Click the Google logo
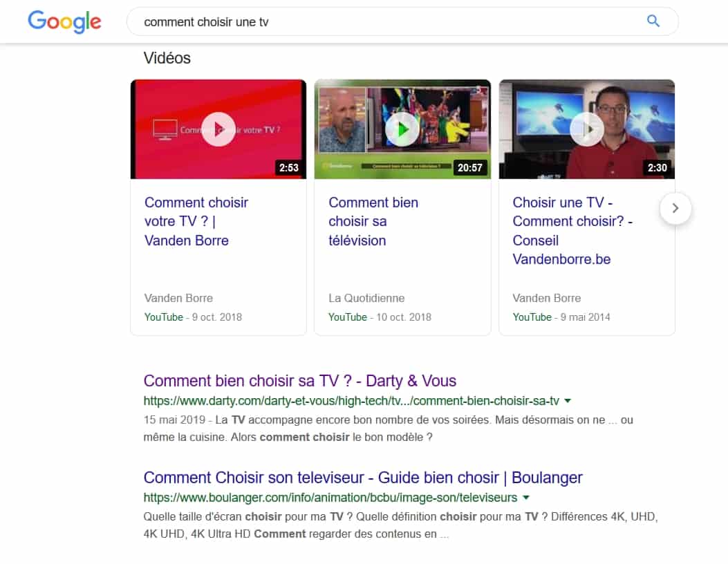The height and width of the screenshot is (564, 728). [64, 21]
